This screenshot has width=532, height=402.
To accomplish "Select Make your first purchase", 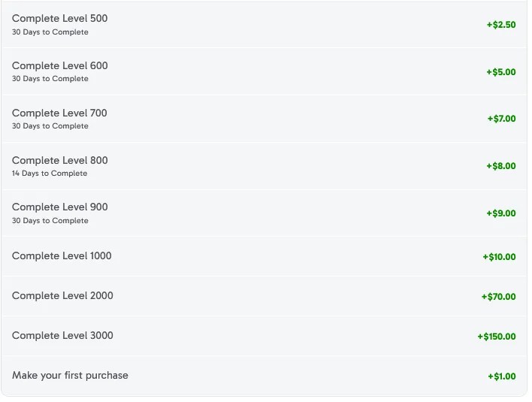I will coord(70,375).
